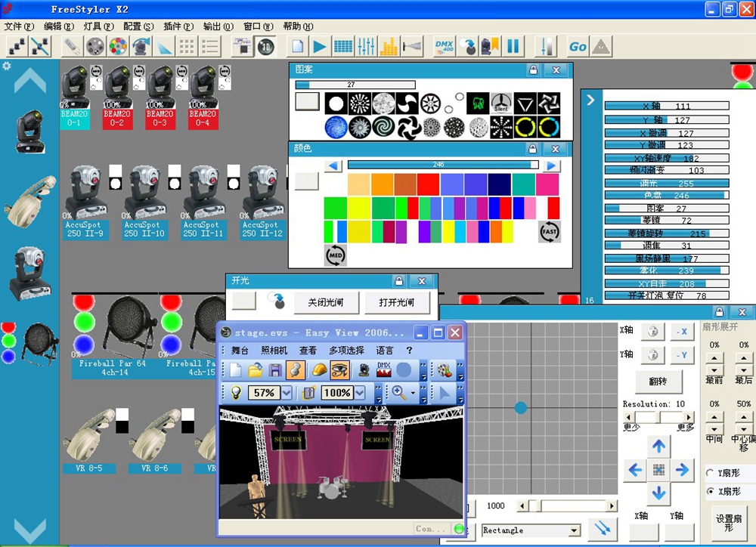Open the 57% brightness dropdown in Easy View
756x547 pixels.
point(286,393)
